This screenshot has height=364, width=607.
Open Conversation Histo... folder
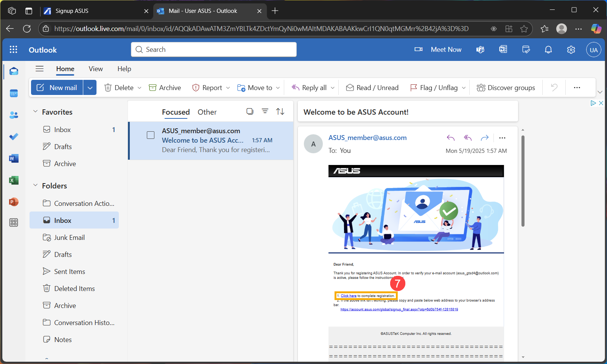[x=74, y=322]
